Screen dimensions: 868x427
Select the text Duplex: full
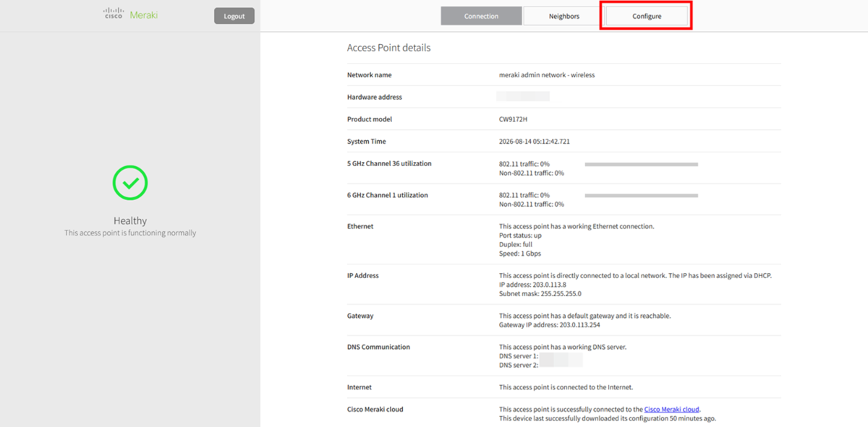point(516,245)
